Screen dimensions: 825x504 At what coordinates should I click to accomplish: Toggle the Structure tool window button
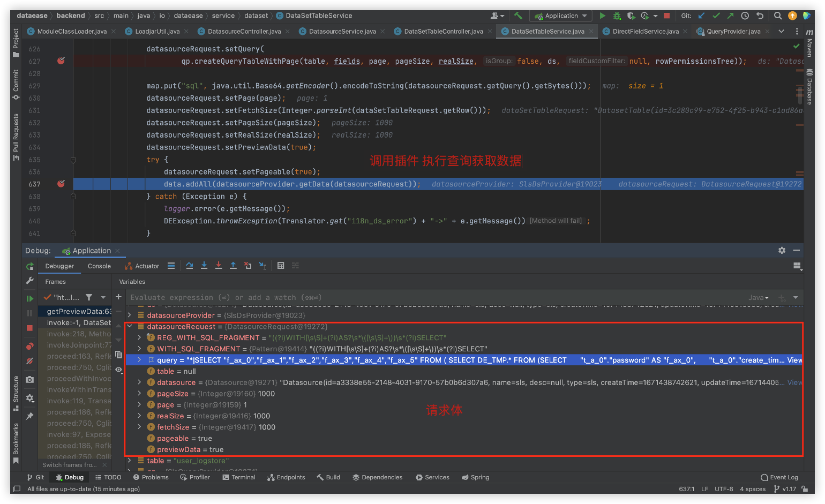click(x=16, y=394)
